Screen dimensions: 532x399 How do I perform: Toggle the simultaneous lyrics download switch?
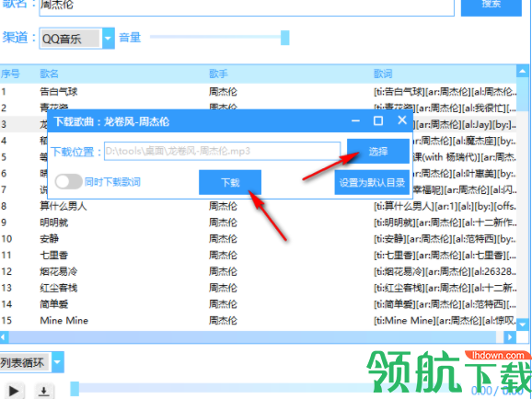(69, 182)
